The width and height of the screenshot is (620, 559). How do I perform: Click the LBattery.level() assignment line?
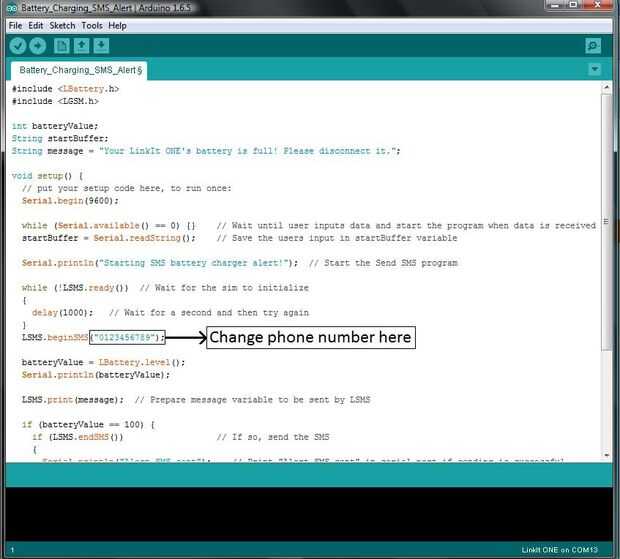[103, 363]
